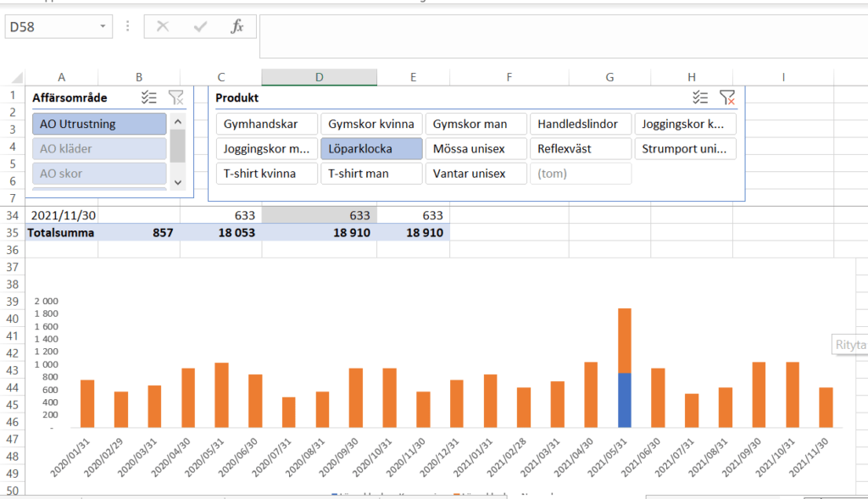Click the Affärsområde slicer scroll-down arrow
Image resolution: width=868 pixels, height=499 pixels.
pyautogui.click(x=177, y=181)
